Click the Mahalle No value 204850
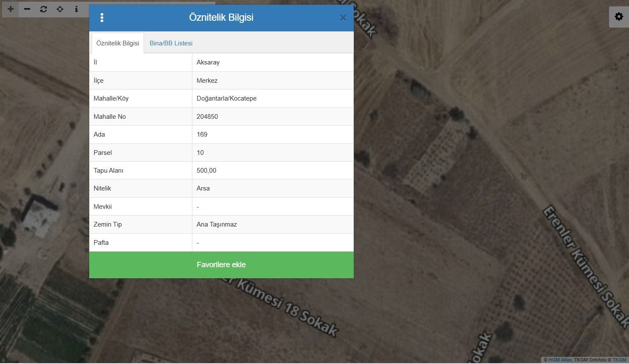 point(207,117)
